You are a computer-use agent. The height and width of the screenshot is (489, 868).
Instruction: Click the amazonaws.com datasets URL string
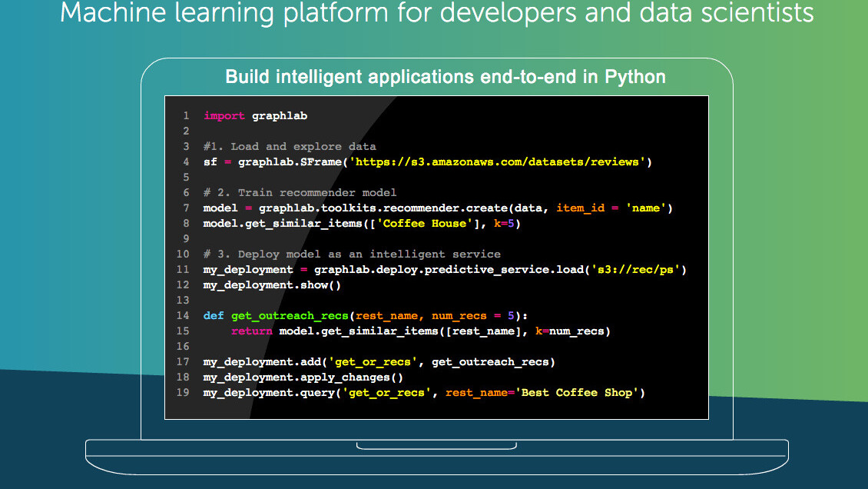[497, 161]
